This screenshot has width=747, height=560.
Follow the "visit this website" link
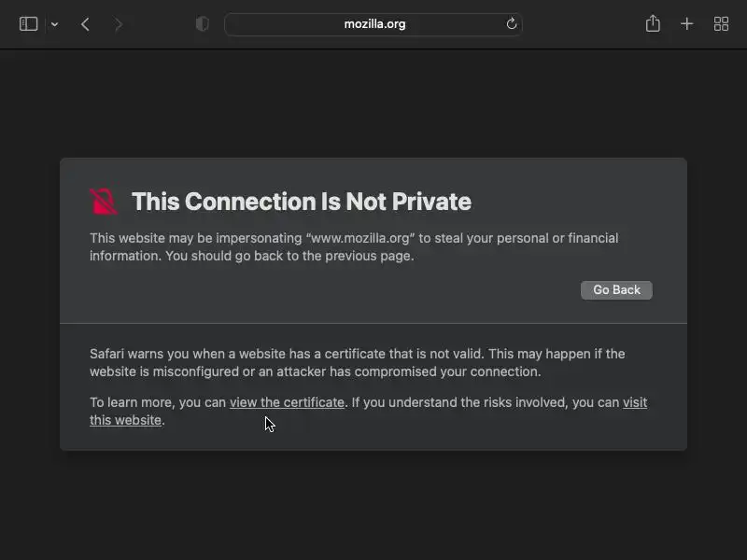(635, 402)
